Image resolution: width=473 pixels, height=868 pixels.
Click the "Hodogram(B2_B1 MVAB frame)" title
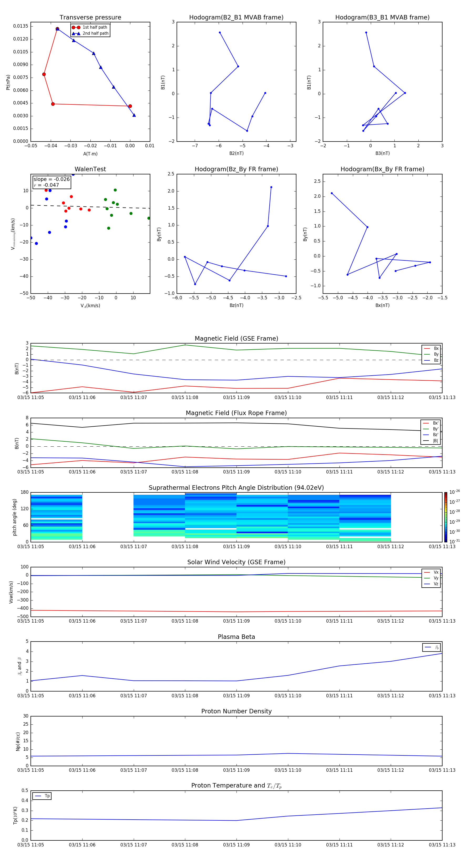pyautogui.click(x=236, y=17)
